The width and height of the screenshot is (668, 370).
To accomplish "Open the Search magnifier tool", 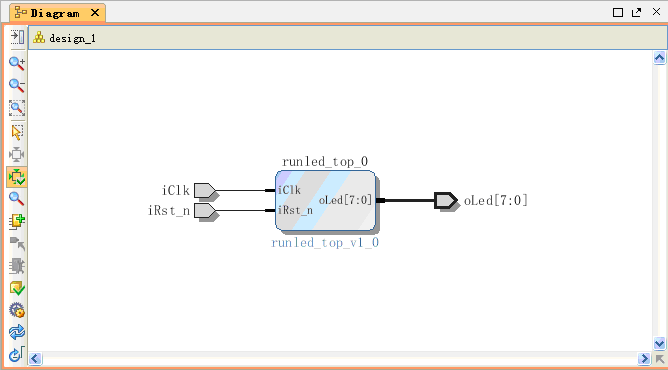I will [17, 198].
